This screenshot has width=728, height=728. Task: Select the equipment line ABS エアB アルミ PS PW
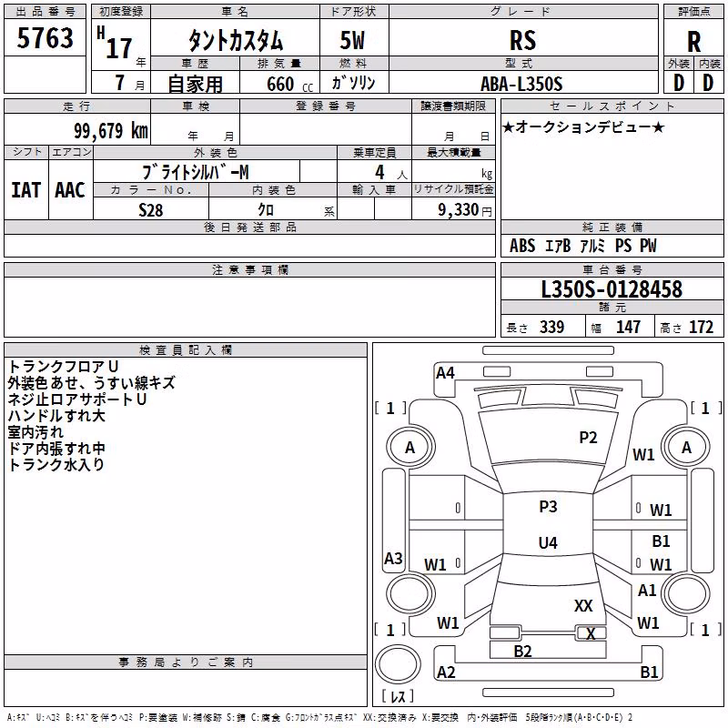[x=583, y=246]
